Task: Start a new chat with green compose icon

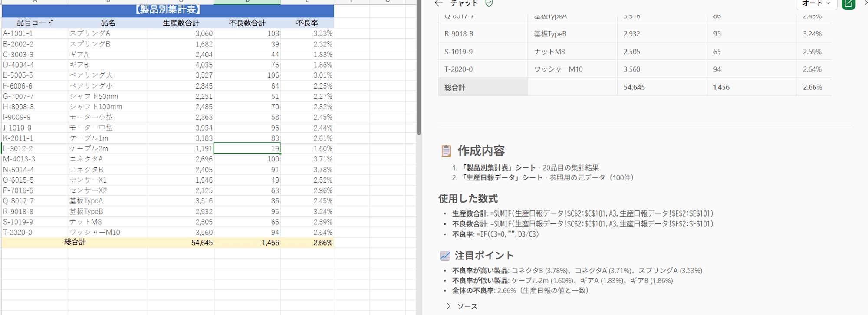Action: 848,4
